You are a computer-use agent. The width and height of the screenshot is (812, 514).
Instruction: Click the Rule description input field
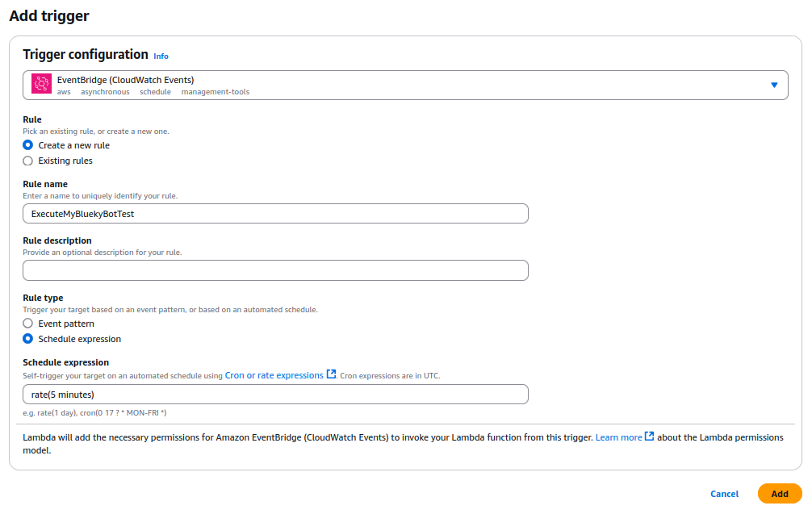(275, 270)
